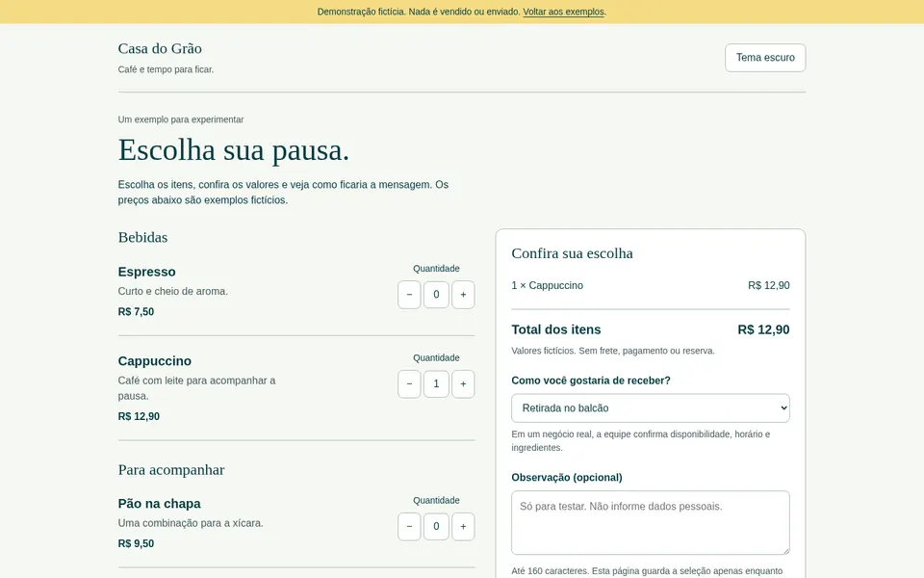The height and width of the screenshot is (578, 924).
Task: Click the Pão na chapa item name
Action: [x=159, y=504]
